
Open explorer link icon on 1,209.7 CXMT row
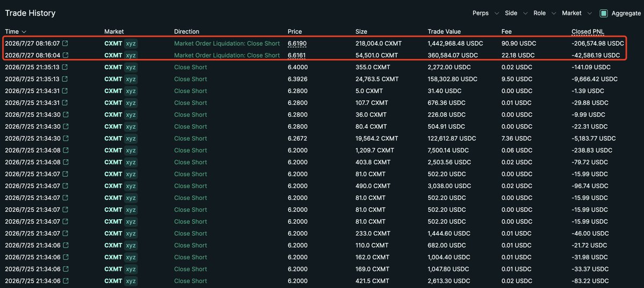(x=65, y=150)
